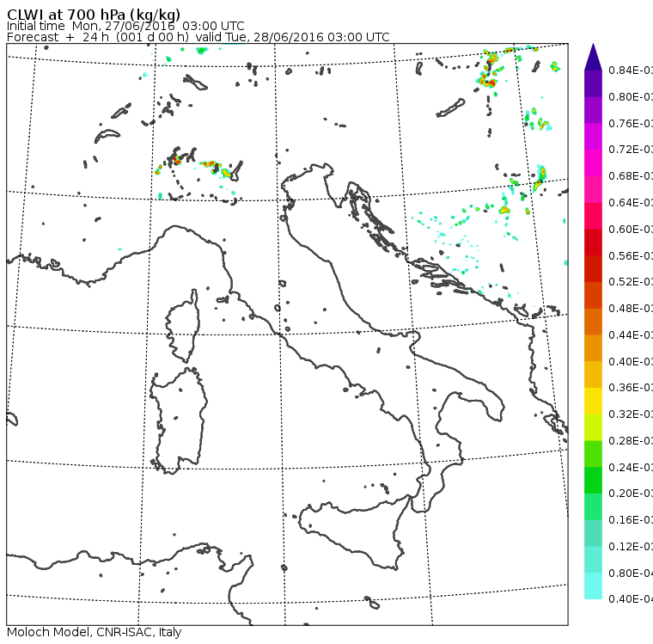Viewport: 653px width, 644px height.
Task: Click the 0.24E-03 legend label
Action: (x=631, y=467)
